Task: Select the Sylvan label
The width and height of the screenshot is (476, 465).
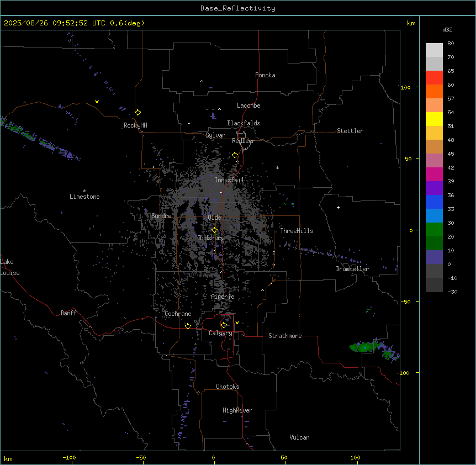Action: 215,135
